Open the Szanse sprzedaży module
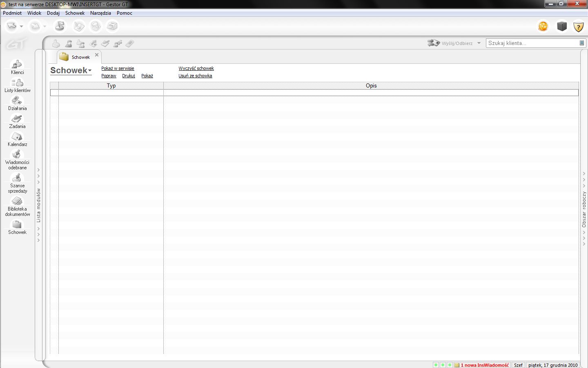 [17, 183]
